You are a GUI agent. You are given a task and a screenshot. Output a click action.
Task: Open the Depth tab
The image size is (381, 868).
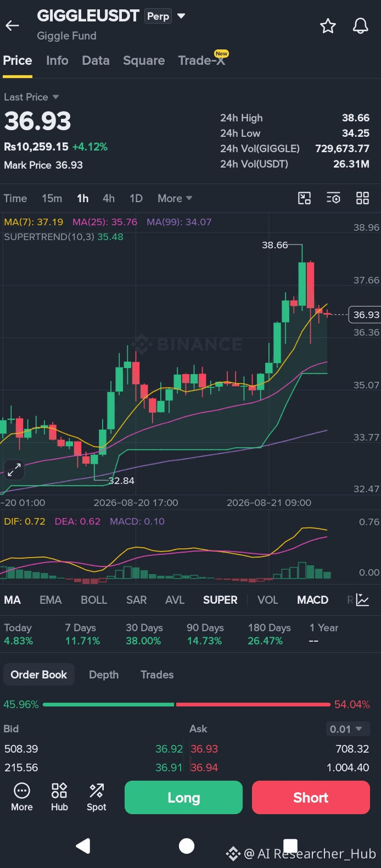pyautogui.click(x=104, y=675)
